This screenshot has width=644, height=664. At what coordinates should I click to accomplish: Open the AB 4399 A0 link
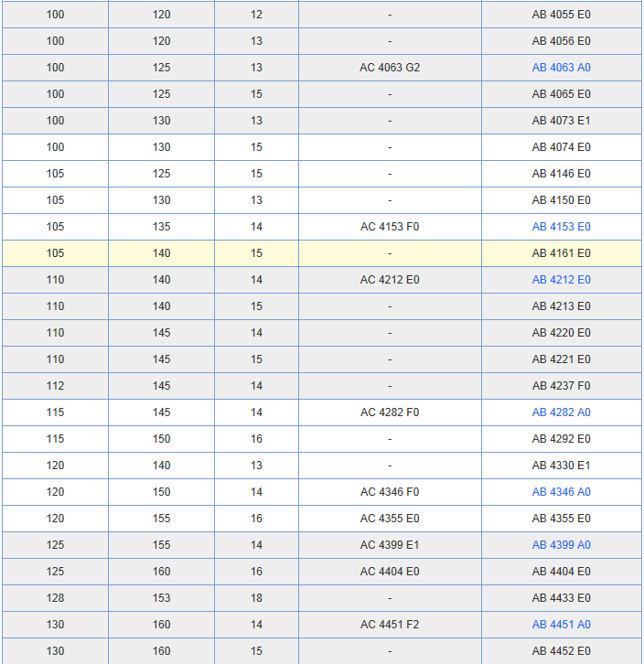pyautogui.click(x=561, y=545)
